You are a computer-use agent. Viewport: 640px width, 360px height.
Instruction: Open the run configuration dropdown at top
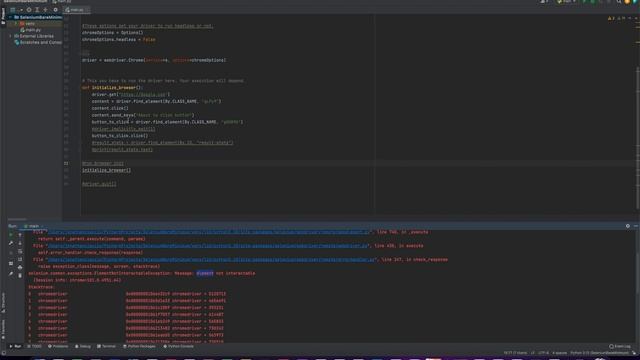click(x=566, y=2)
